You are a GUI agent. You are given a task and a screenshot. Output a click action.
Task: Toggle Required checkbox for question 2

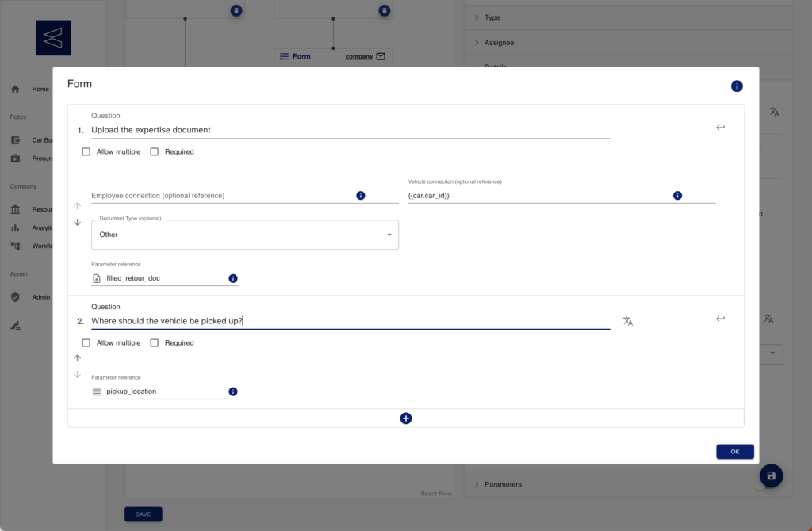point(155,342)
